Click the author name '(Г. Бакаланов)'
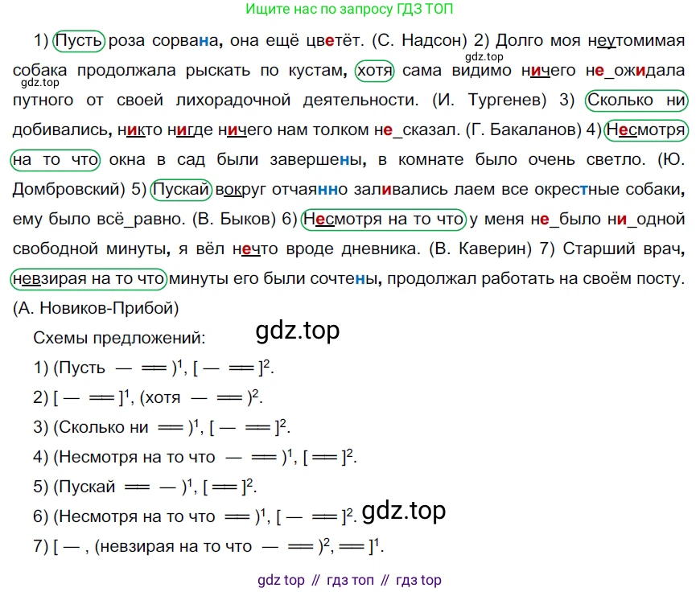 pyautogui.click(x=523, y=130)
